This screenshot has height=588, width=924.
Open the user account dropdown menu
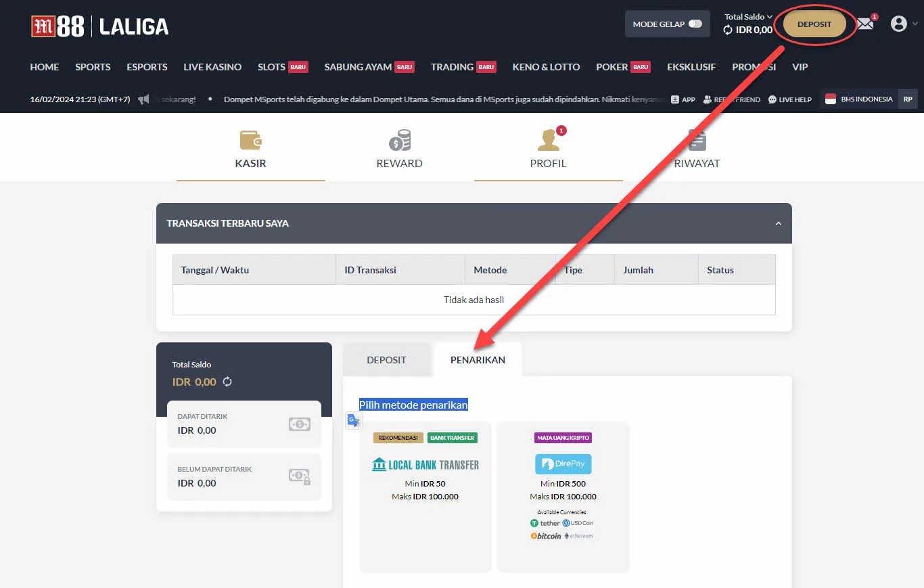904,24
